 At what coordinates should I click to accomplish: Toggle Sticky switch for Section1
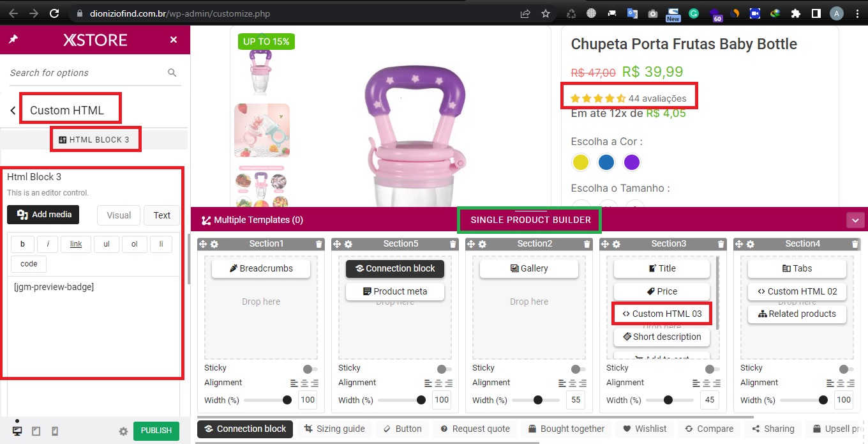pyautogui.click(x=310, y=369)
